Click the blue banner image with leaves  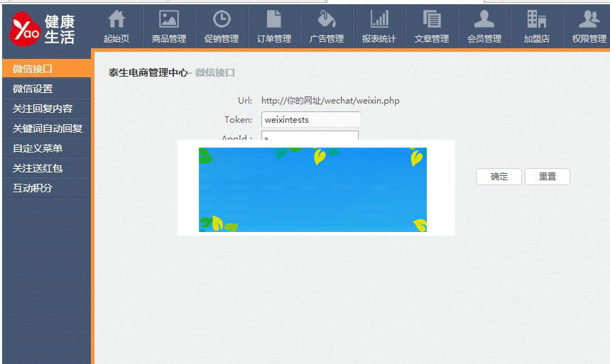point(312,189)
